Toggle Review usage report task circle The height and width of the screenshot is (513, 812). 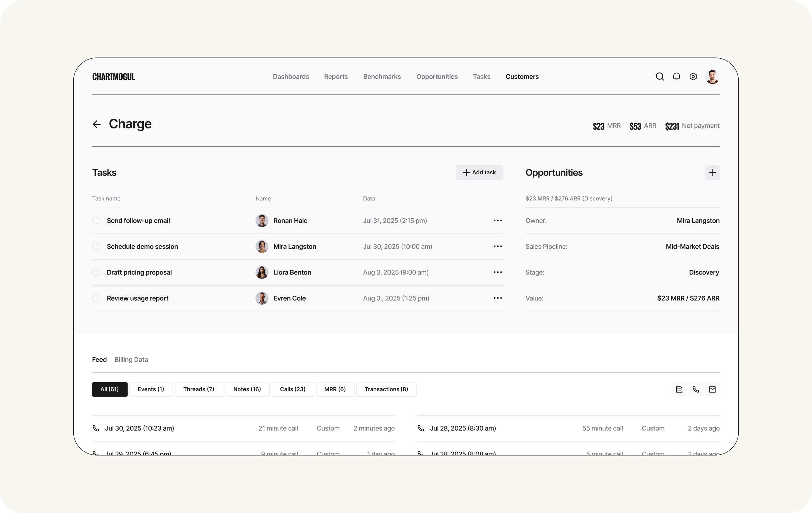tap(96, 298)
